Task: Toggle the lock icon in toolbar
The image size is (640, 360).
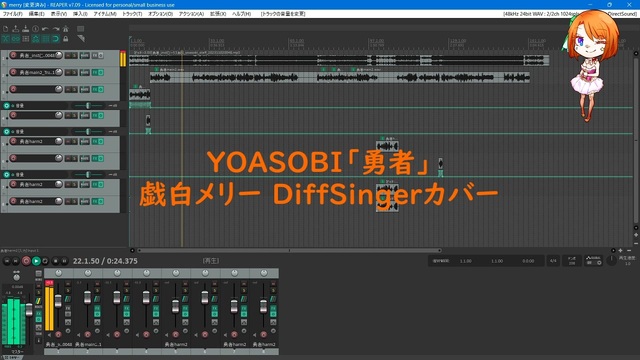Action: pos(65,39)
